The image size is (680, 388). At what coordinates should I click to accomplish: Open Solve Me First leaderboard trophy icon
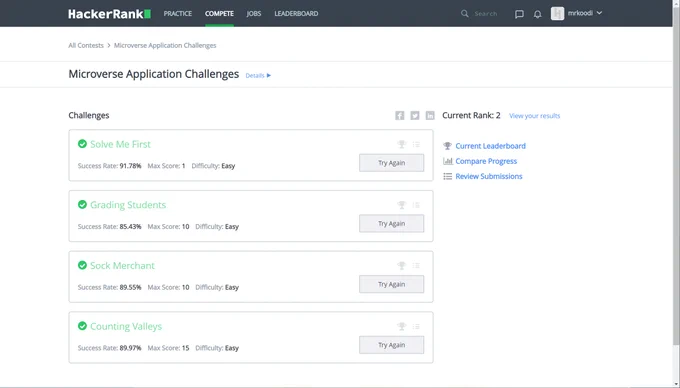click(402, 144)
